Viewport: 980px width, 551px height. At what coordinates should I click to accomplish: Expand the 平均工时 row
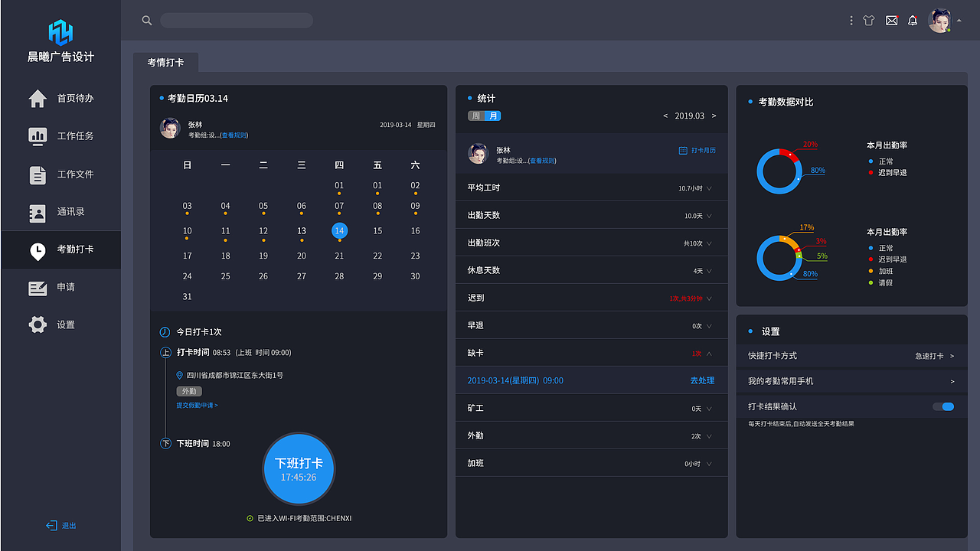(709, 188)
